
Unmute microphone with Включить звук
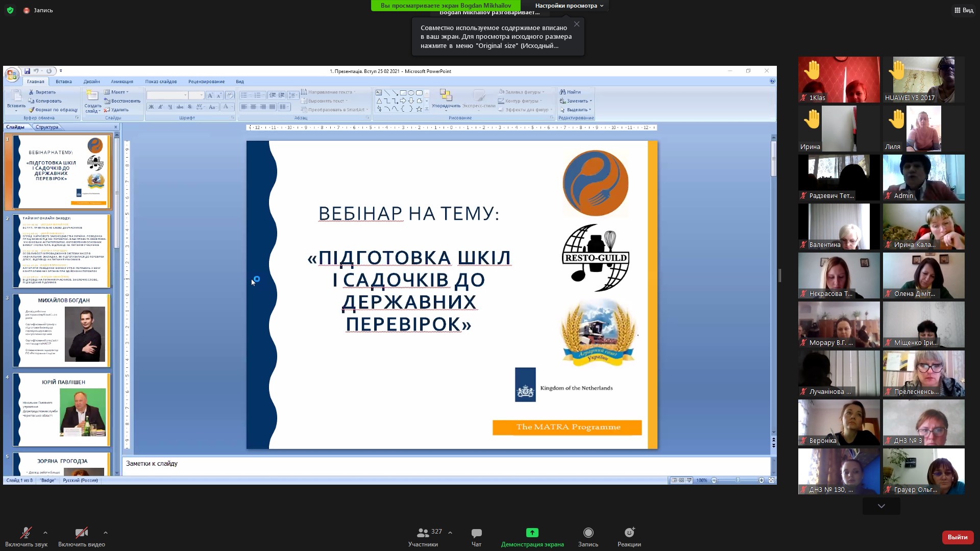(26, 537)
